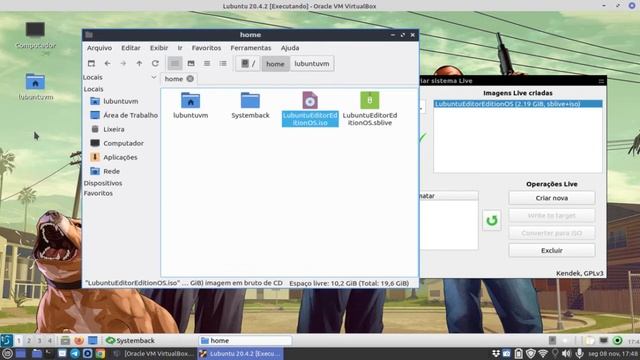
Task: Open Oracle VM VirtualBox host taskbar entry
Action: point(153,353)
